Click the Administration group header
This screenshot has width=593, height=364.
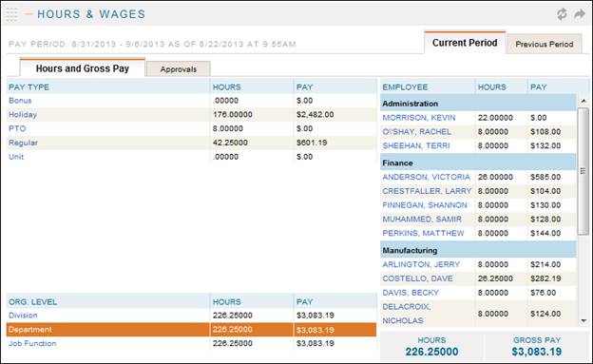pos(478,104)
